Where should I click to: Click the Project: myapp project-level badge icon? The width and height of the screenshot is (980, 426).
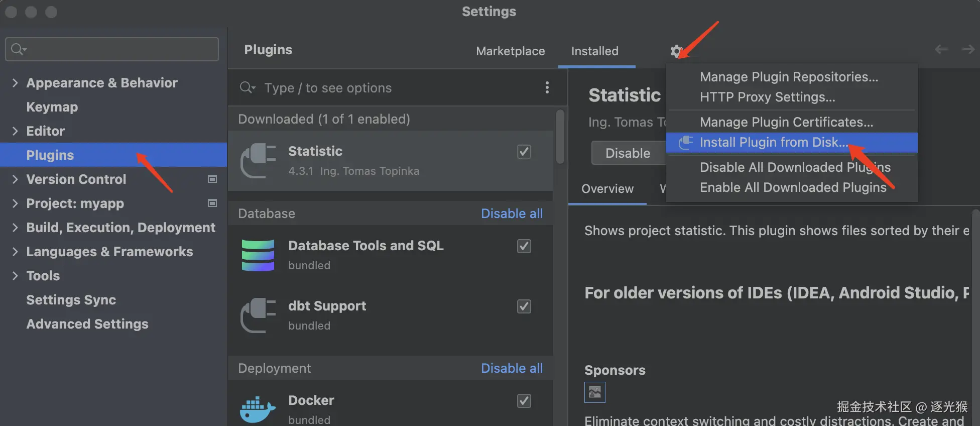[212, 203]
